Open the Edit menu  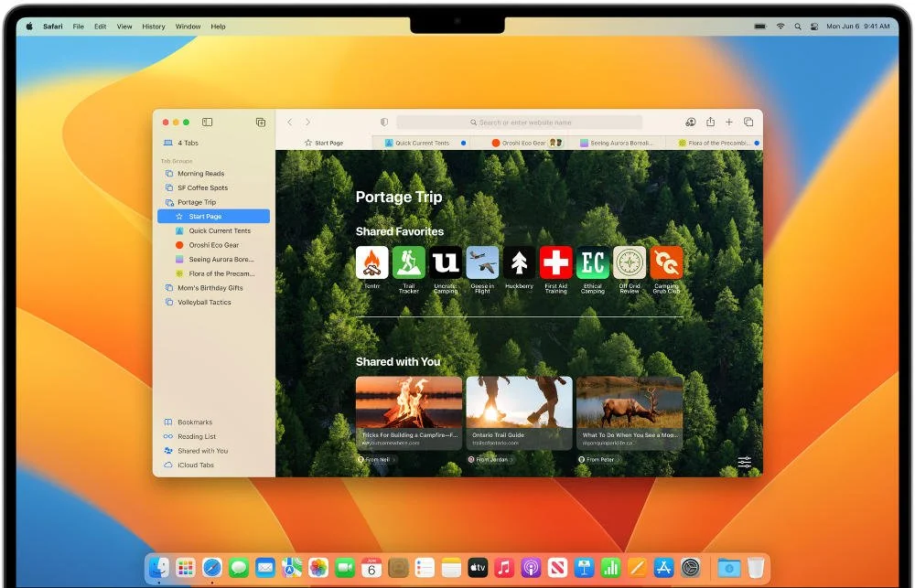coord(101,27)
